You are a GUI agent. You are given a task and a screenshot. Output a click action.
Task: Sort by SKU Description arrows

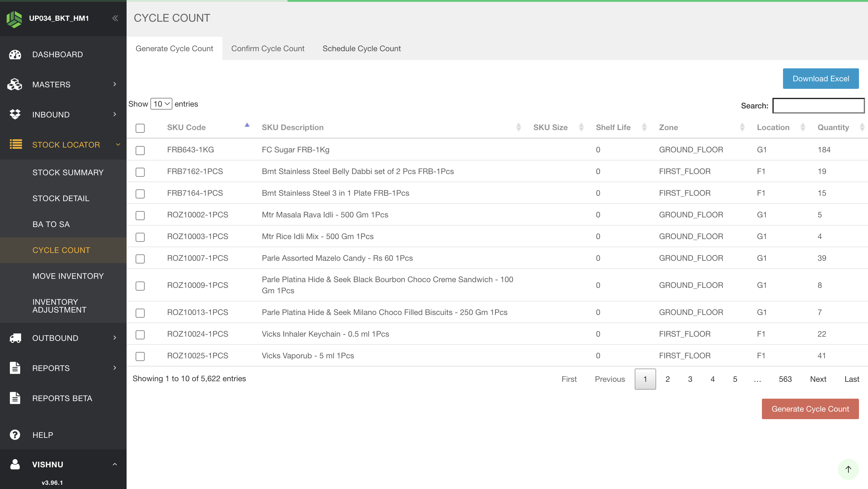(x=518, y=127)
